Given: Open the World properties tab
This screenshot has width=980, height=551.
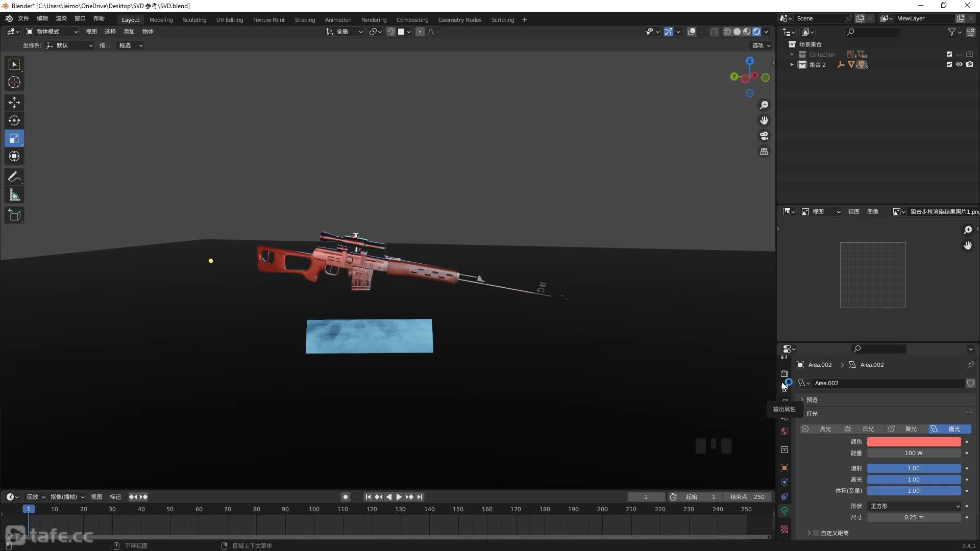Looking at the screenshot, I should pos(785,431).
